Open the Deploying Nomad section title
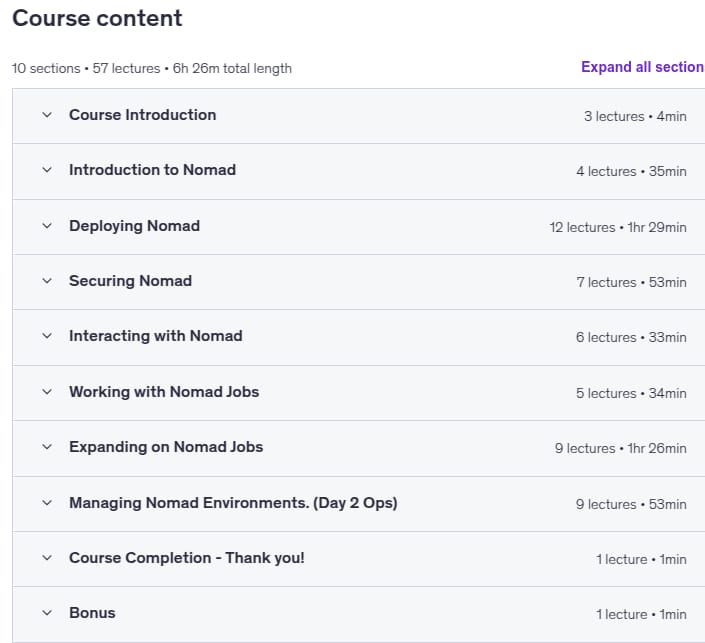The height and width of the screenshot is (643, 705). [x=134, y=226]
